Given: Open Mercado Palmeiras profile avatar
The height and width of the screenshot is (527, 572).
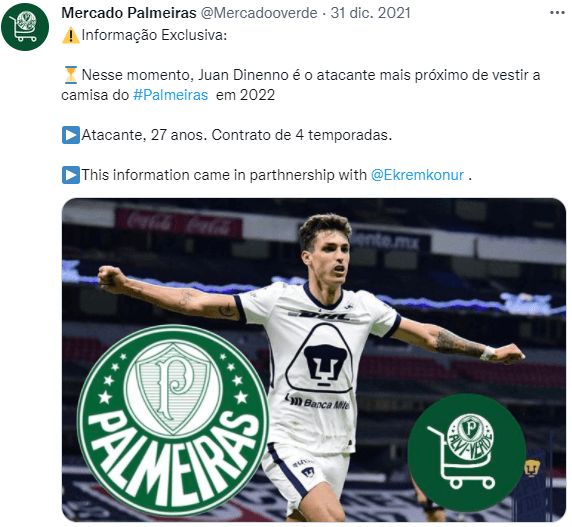Looking at the screenshot, I should coord(25,27).
